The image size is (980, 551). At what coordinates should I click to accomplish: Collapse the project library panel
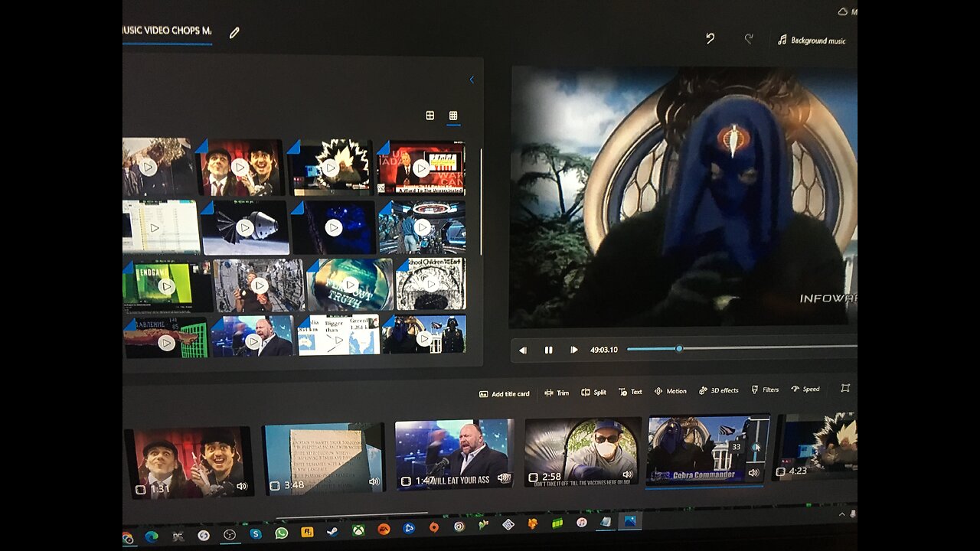[471, 80]
